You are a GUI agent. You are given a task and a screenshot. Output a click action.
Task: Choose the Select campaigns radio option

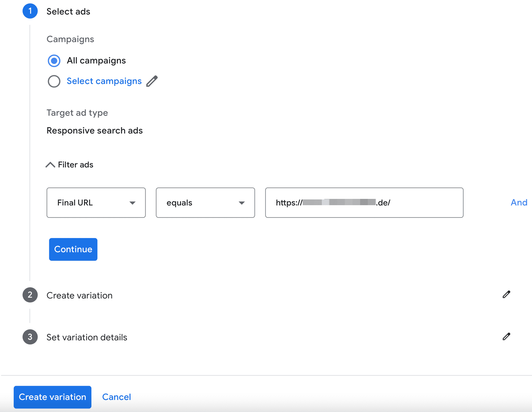54,81
